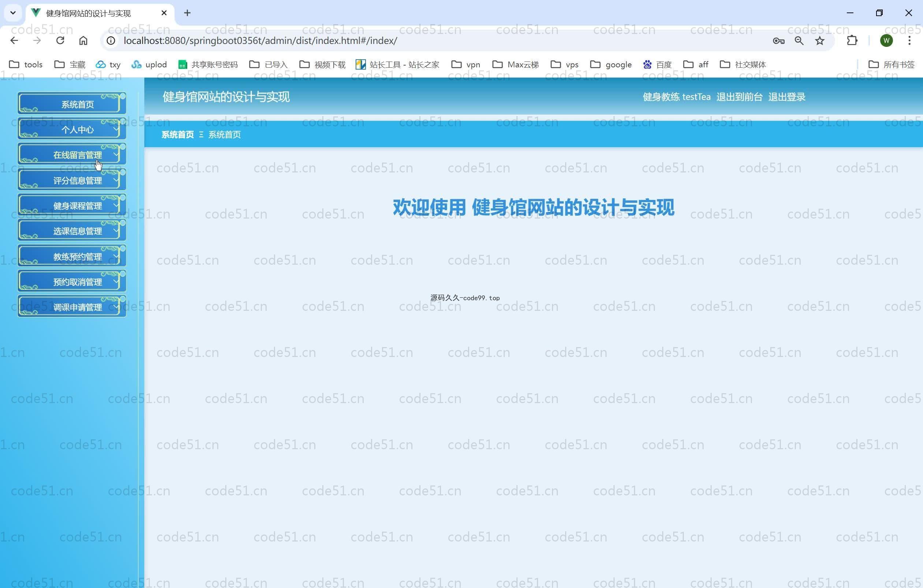Open the 宝藏 bookmark folder
The height and width of the screenshot is (588, 923).
(x=70, y=64)
